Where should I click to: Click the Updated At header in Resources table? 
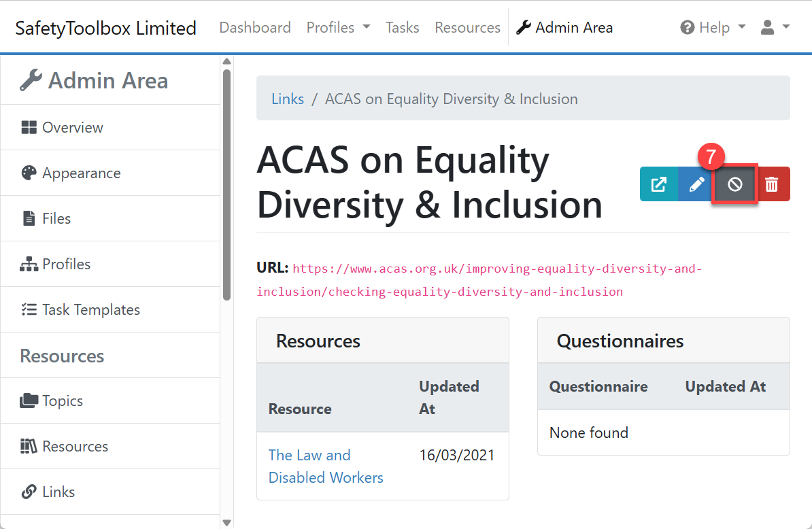click(449, 398)
